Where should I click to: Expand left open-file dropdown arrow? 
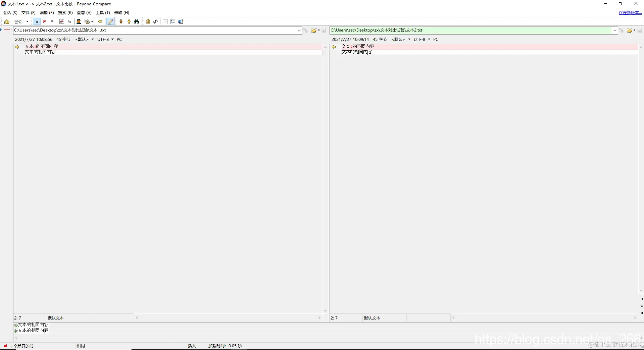coord(319,30)
